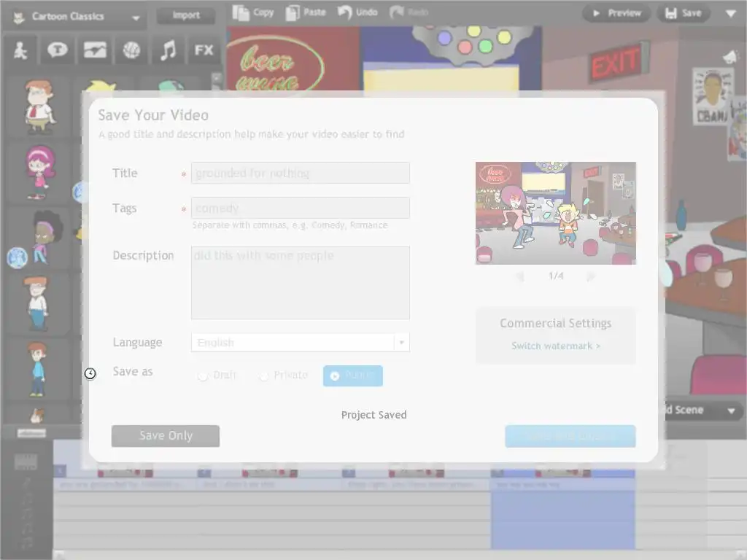Click the Description text area

pos(300,282)
